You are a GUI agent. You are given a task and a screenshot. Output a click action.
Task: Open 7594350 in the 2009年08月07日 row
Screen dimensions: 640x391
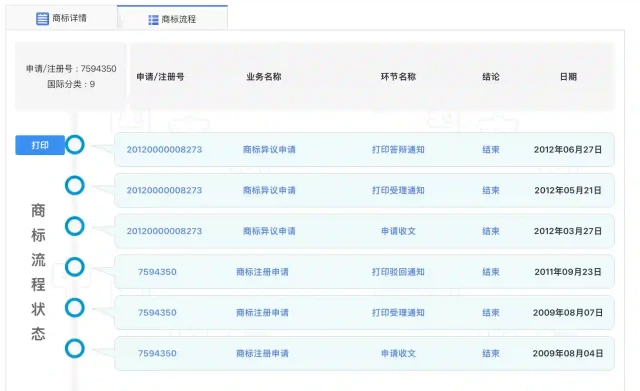pos(157,313)
